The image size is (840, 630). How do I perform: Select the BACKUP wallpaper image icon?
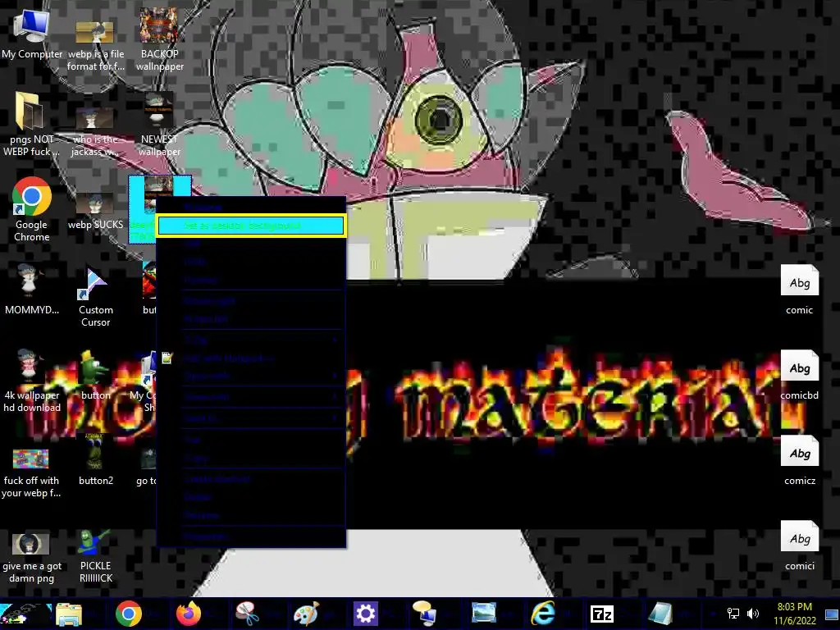pos(159,39)
